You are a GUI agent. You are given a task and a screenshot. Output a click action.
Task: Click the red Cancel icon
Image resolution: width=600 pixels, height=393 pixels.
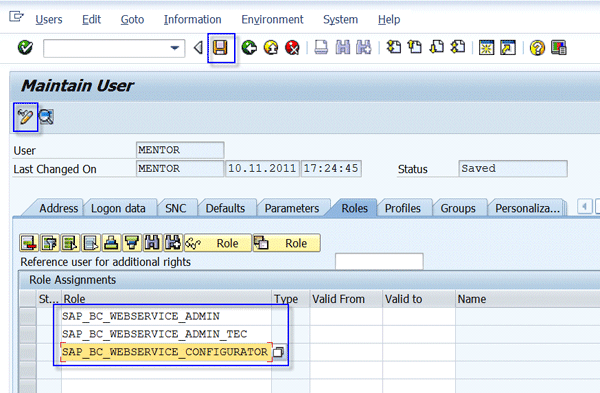point(292,48)
